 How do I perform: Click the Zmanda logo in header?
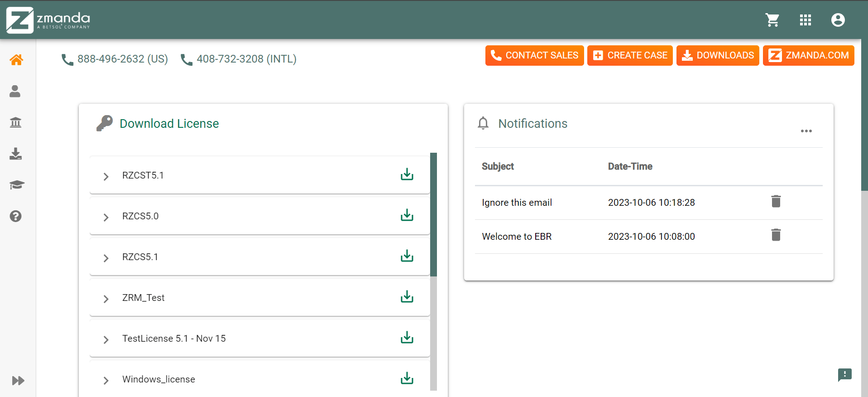point(48,20)
